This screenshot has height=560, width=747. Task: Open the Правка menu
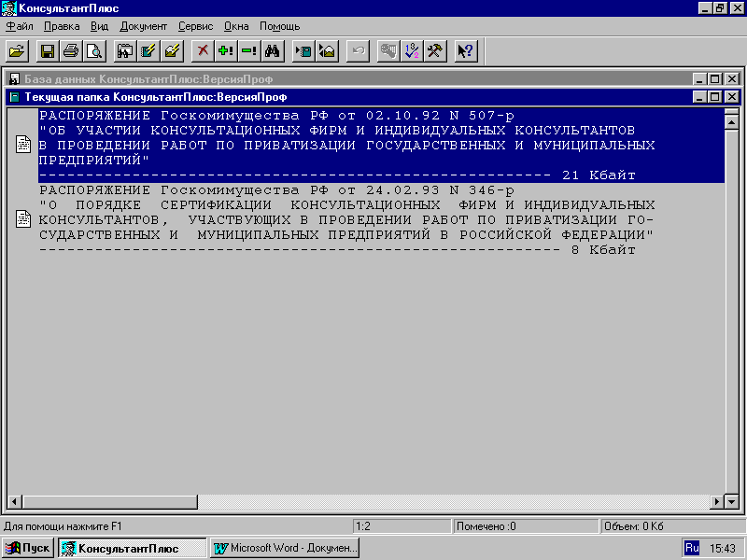point(62,26)
